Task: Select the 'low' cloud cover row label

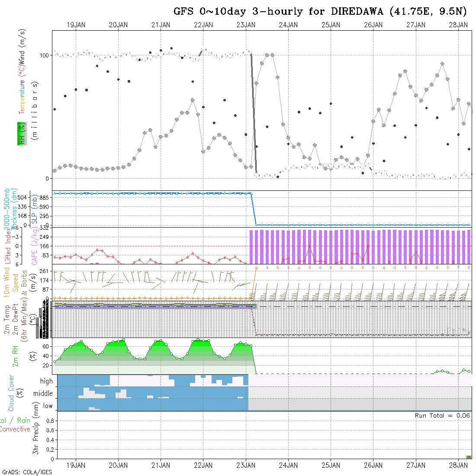Action: pyautogui.click(x=48, y=406)
